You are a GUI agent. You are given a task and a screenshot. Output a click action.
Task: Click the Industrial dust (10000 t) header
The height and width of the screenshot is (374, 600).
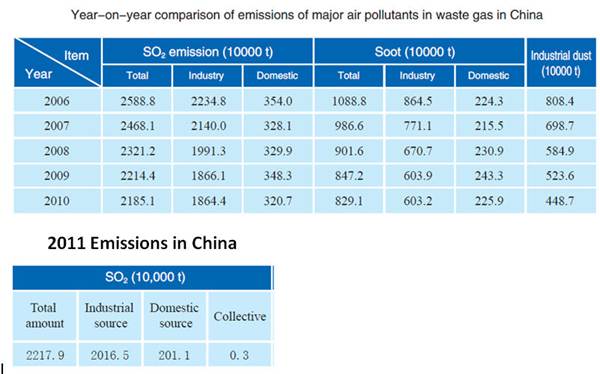[561, 62]
